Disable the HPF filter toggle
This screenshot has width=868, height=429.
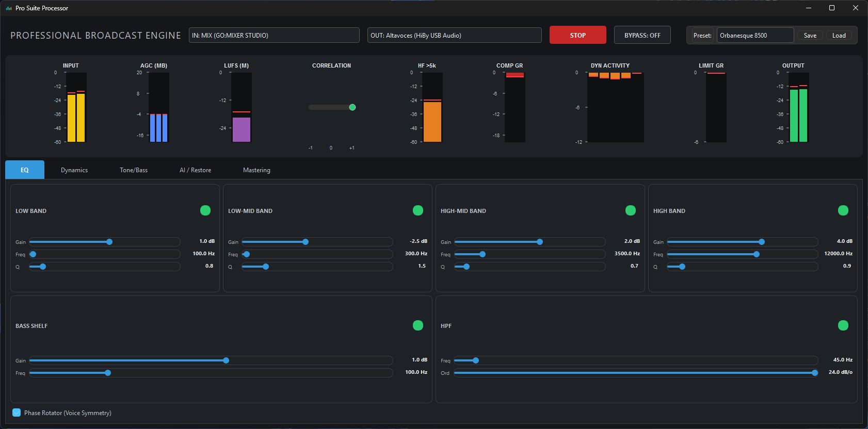(843, 325)
